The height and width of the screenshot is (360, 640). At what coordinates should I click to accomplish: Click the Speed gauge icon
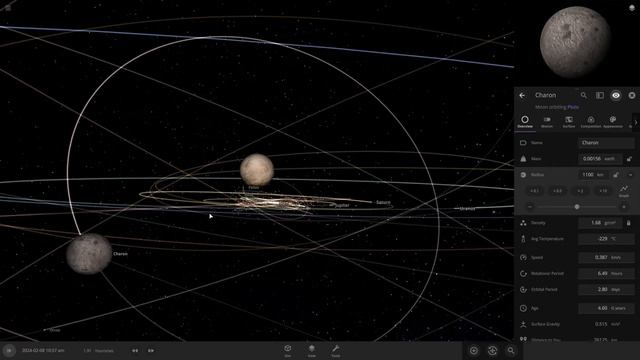523,258
